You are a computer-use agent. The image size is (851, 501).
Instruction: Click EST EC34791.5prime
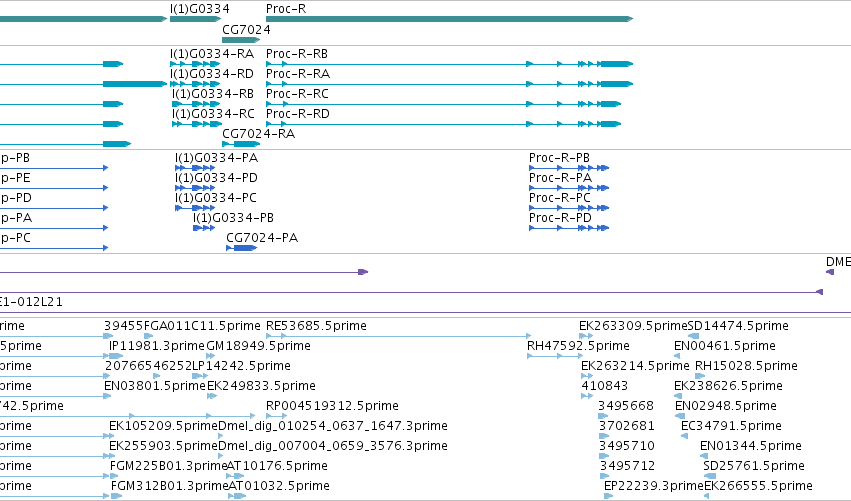[731, 426]
